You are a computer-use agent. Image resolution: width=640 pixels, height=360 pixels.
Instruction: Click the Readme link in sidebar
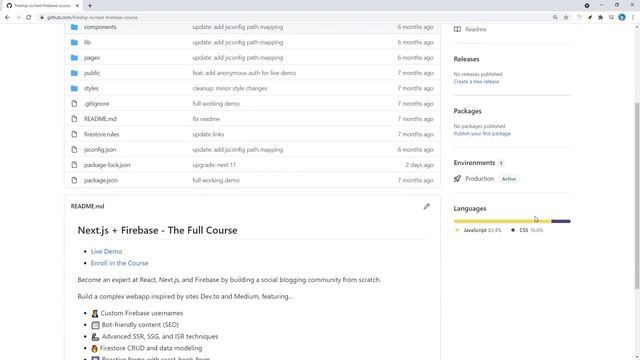click(476, 29)
